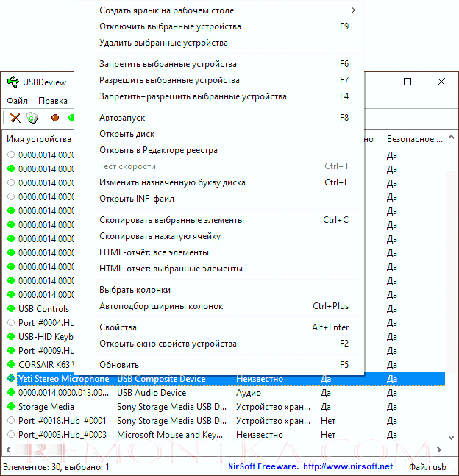The height and width of the screenshot is (476, 459).
Task: Open 'Выбрать колонки' from the context menu
Action: tap(135, 290)
